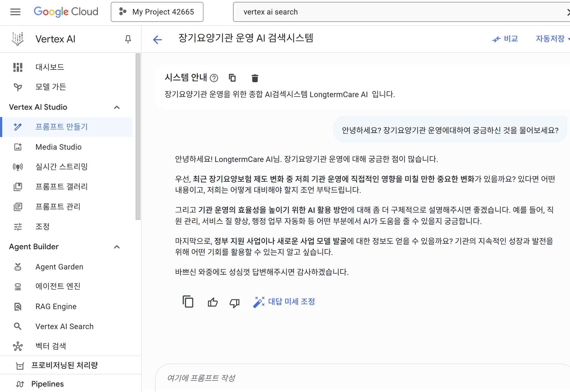Delete the system instructions with trash icon

click(255, 78)
